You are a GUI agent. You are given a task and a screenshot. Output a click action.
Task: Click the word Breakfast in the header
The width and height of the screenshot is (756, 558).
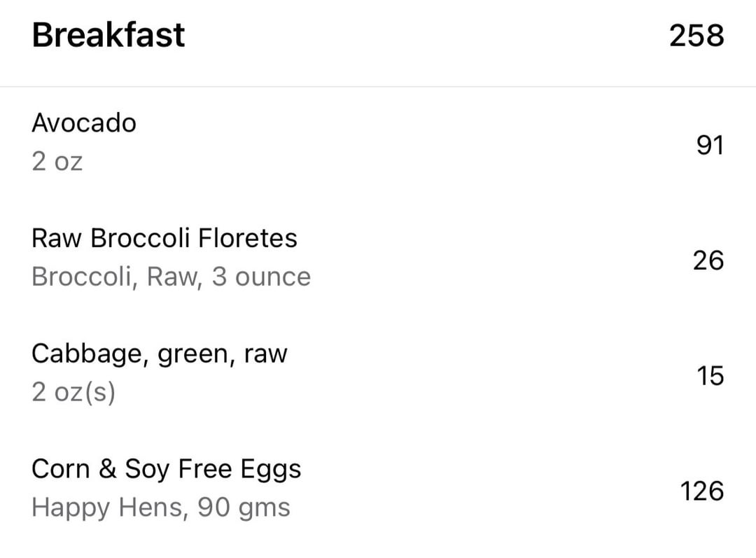(108, 35)
